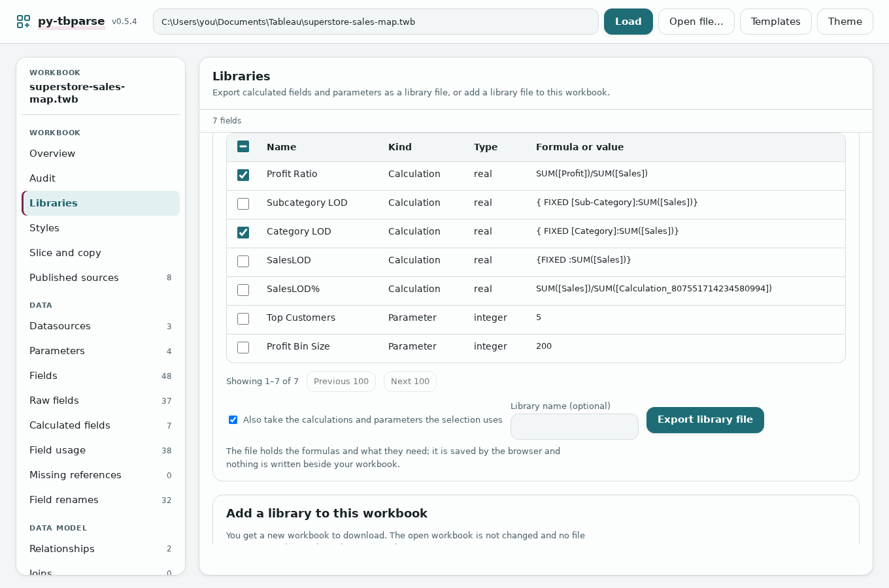Check the SalesLOD row checkbox
This screenshot has height=588, width=889.
(243, 261)
